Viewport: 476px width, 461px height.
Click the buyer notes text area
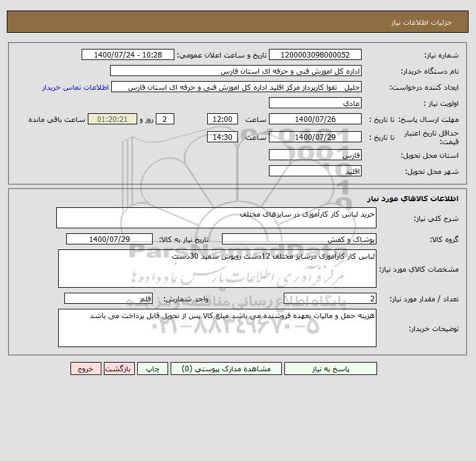point(217,328)
